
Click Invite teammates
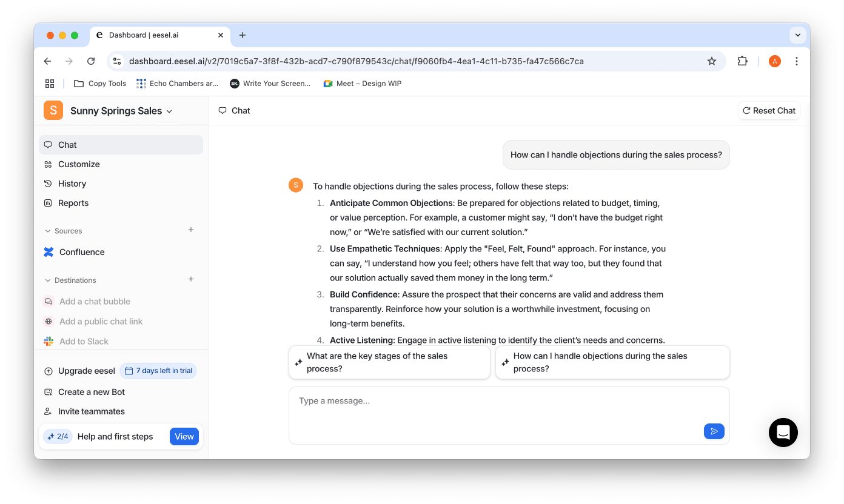pyautogui.click(x=85, y=411)
